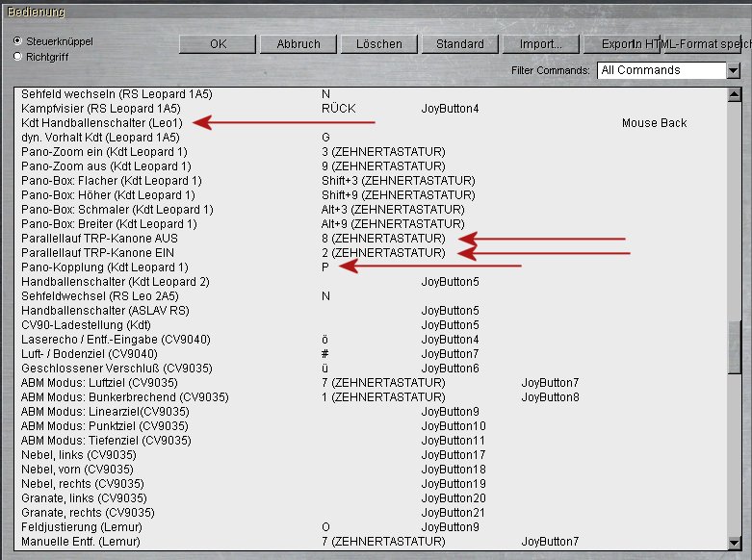Click the Standard button

(x=459, y=44)
